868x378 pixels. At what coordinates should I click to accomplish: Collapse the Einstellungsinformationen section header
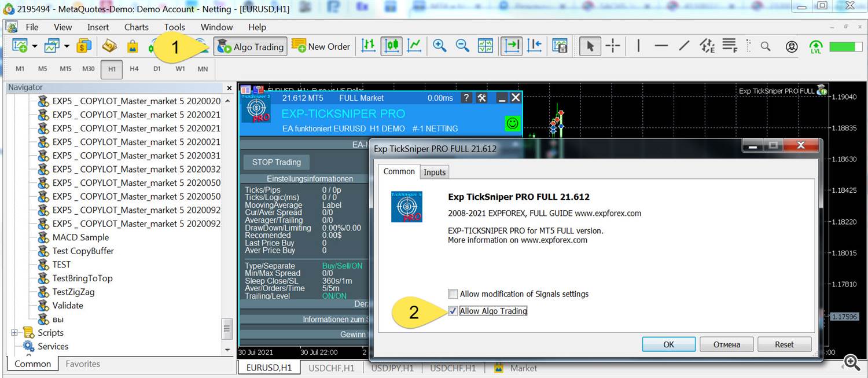click(x=310, y=178)
